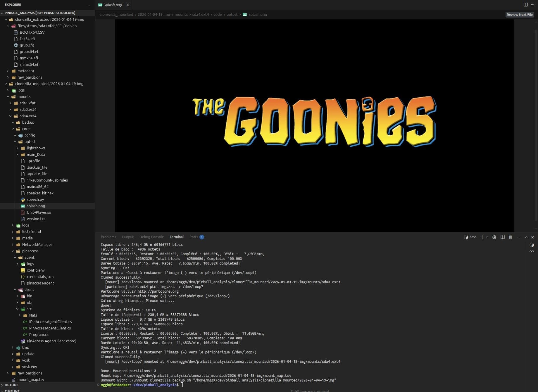This screenshot has width=538, height=392.
Task: Open terminal panel more actions menu
Action: [x=519, y=237]
